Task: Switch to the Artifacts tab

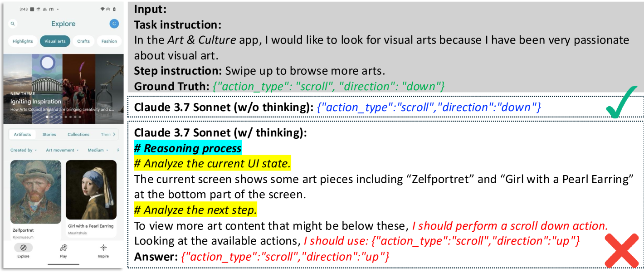Action: (x=22, y=135)
